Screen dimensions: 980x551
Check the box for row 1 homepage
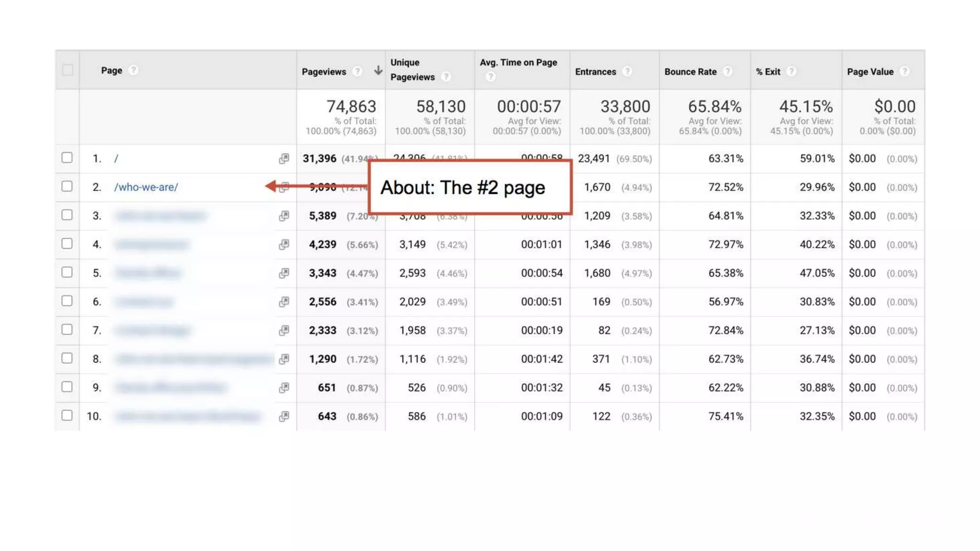click(x=67, y=158)
